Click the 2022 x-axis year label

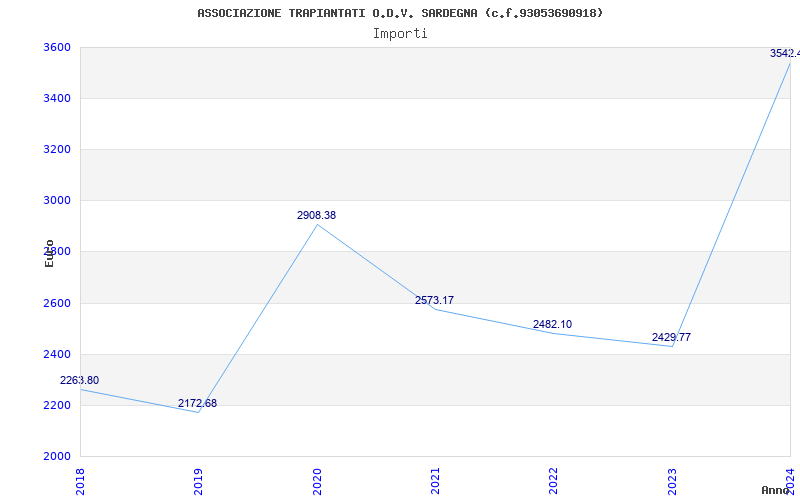554,481
